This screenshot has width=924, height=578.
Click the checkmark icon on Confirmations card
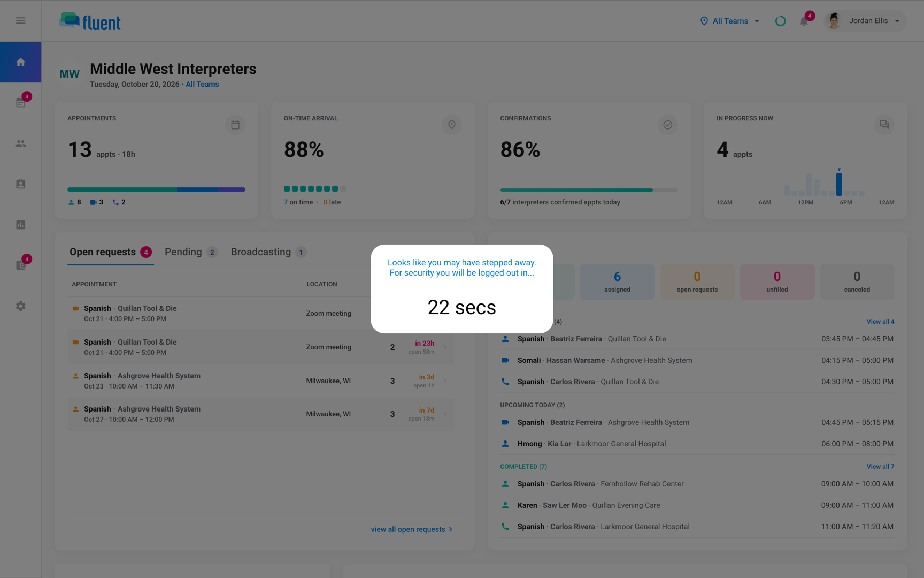coord(668,125)
